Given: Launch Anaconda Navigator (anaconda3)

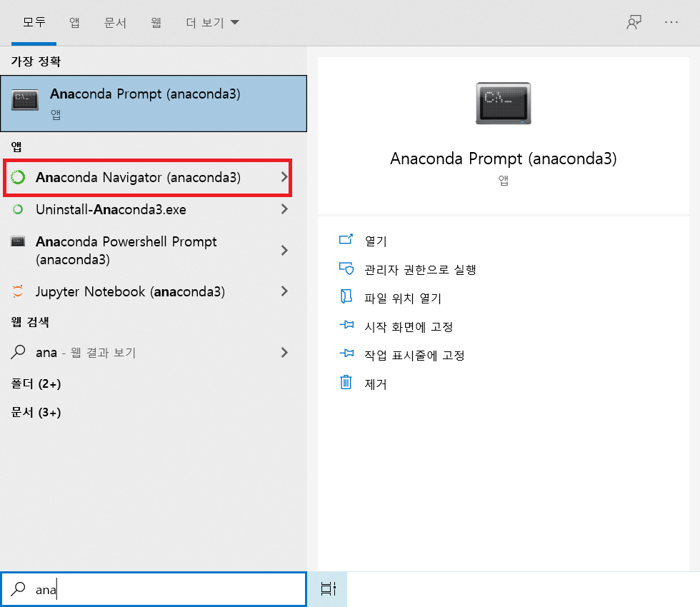Looking at the screenshot, I should click(x=147, y=177).
